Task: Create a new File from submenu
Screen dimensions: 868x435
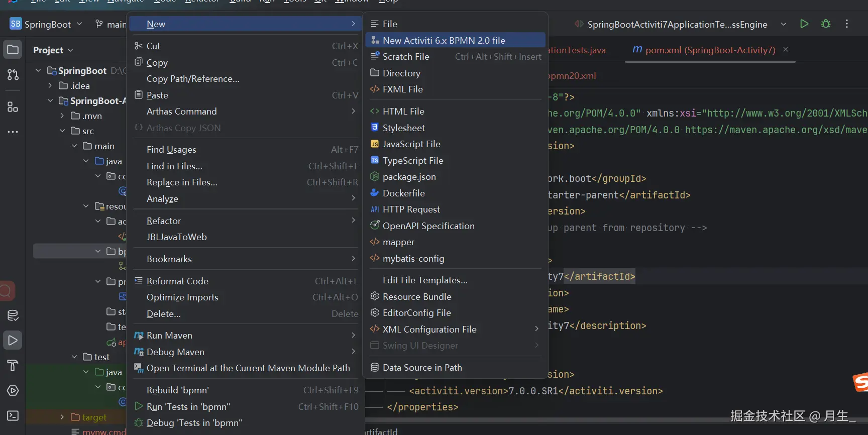Action: coord(455,24)
